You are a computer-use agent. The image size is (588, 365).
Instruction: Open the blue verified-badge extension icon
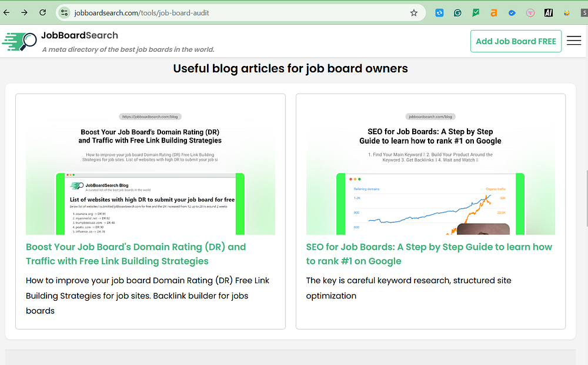pyautogui.click(x=512, y=13)
